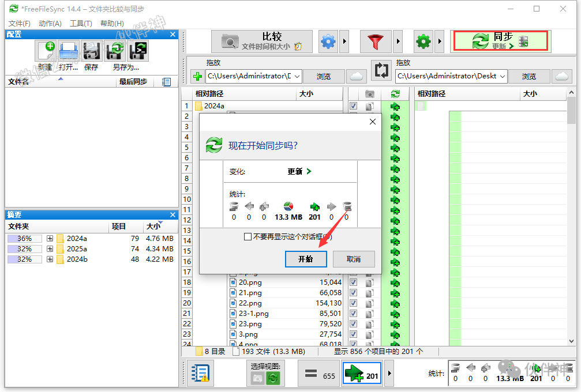Screen dimensions: 581x392
Task: Open comparison settings arrow dropdown
Action: 344,42
